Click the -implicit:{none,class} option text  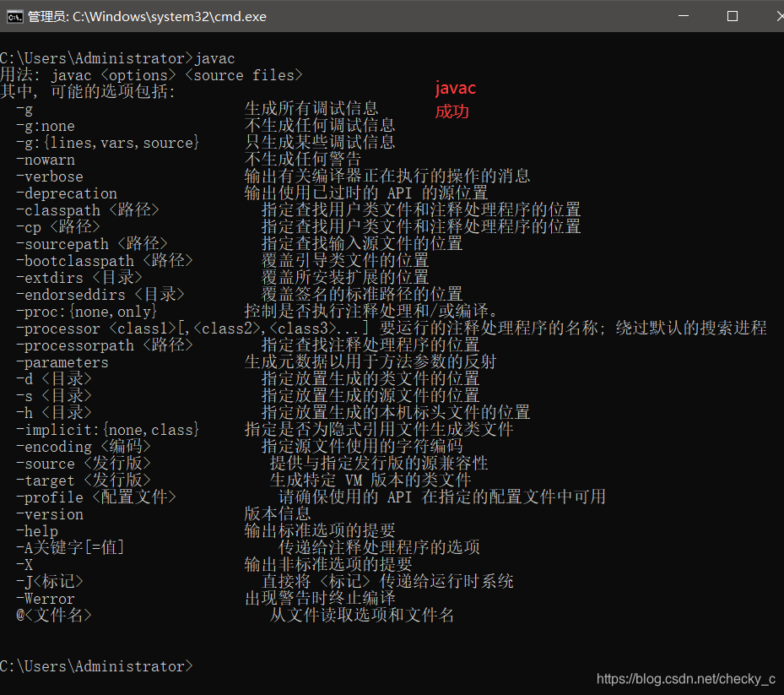click(108, 430)
